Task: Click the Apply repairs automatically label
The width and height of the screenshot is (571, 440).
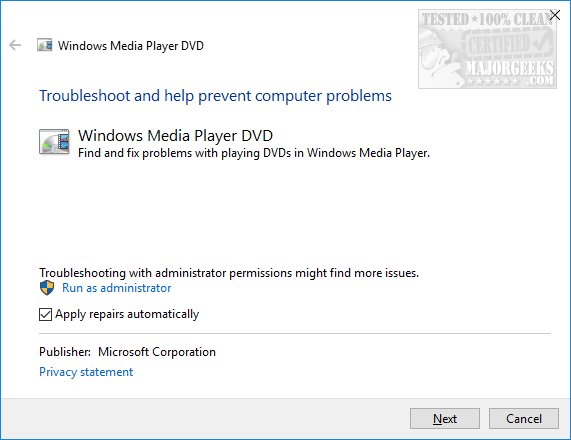Action: pos(127,314)
